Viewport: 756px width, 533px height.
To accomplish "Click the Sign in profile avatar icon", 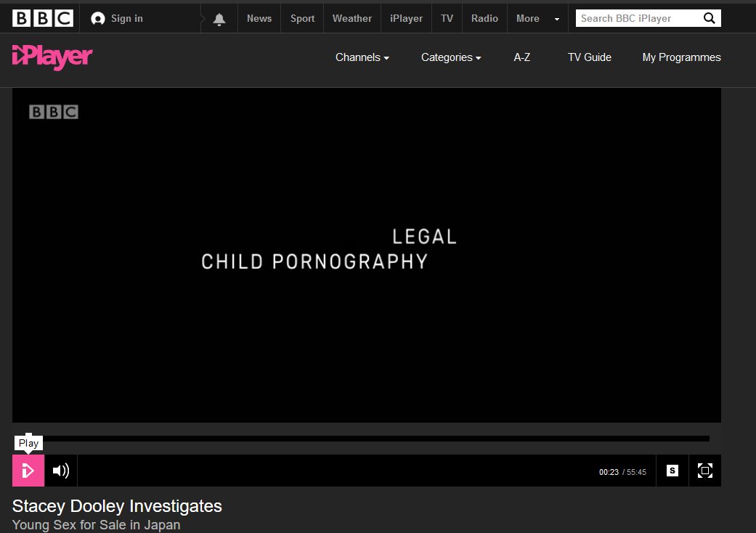I will tap(98, 19).
